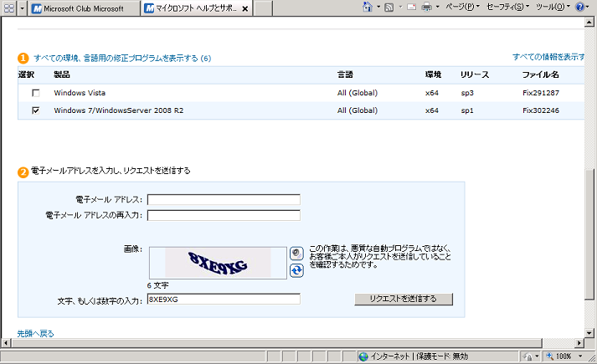Click the 先頭へ戻る link

click(35, 333)
